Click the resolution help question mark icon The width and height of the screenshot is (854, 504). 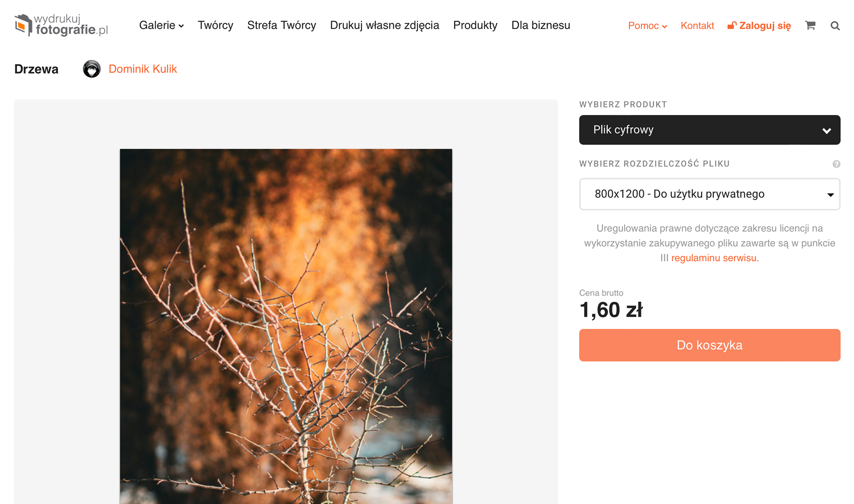pyautogui.click(x=836, y=164)
